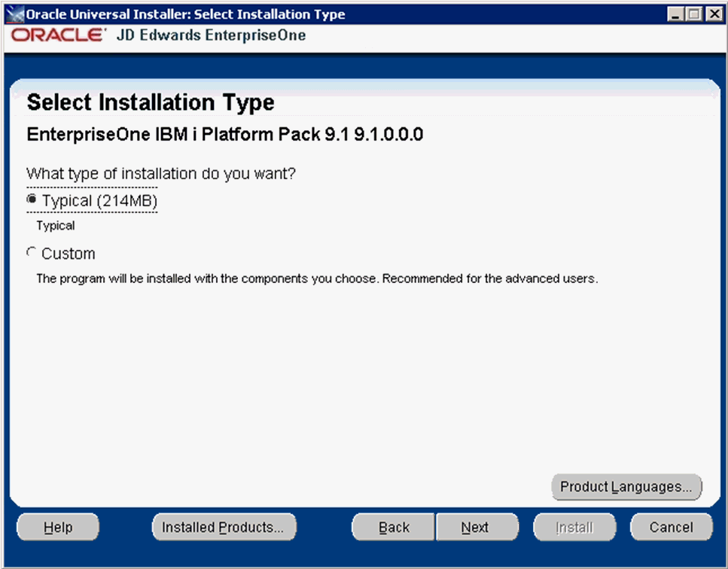728x569 pixels.
Task: Choose the Custom installation radio button
Action: pos(31,252)
